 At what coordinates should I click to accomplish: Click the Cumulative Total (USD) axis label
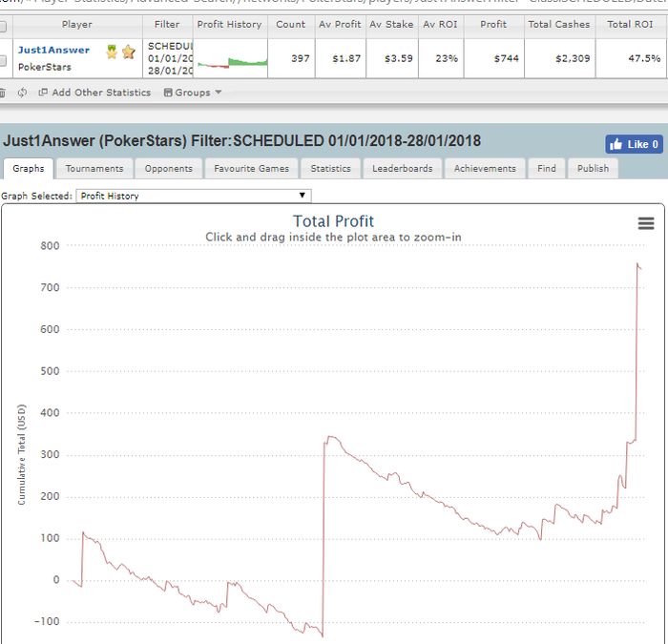tap(21, 454)
